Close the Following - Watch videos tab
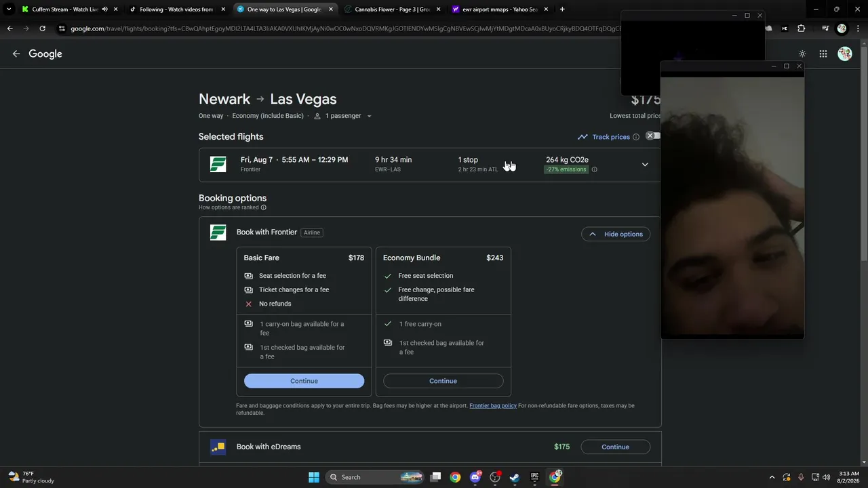 point(223,9)
